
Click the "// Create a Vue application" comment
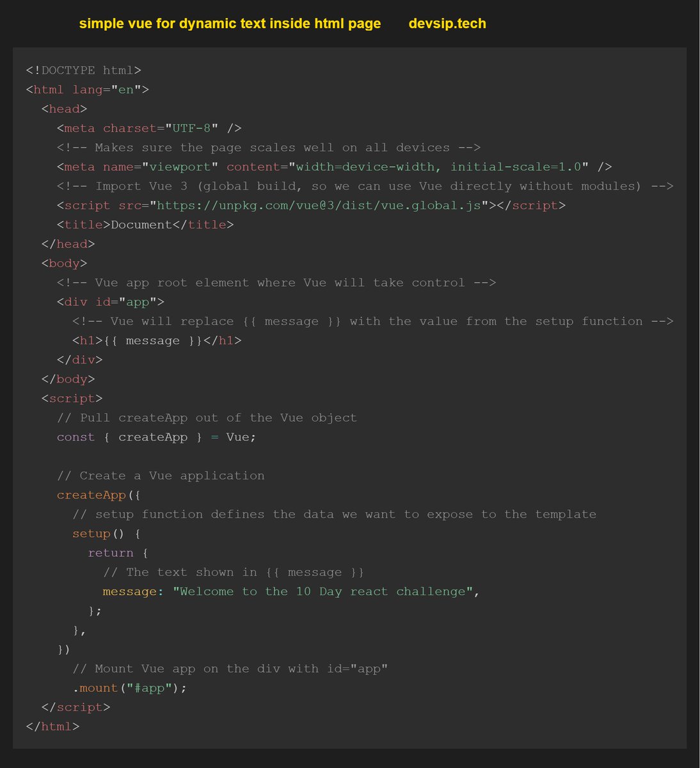tap(161, 476)
